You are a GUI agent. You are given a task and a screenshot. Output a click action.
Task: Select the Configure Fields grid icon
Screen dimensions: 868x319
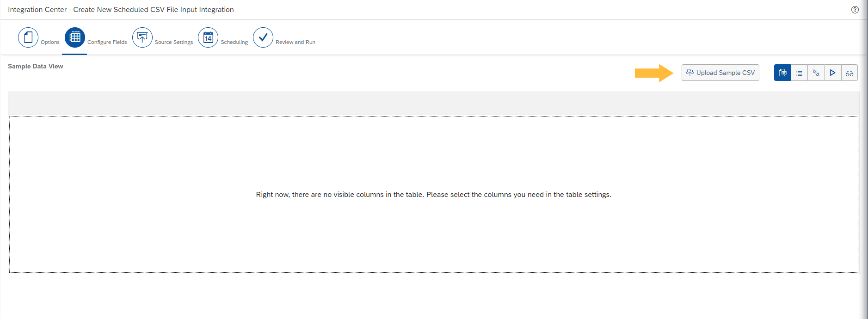[75, 37]
